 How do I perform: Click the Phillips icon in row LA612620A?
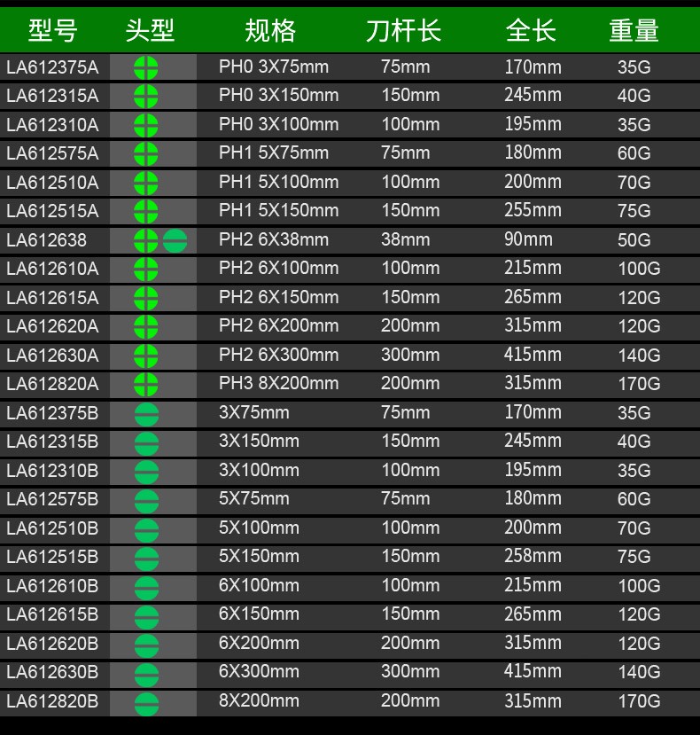click(x=145, y=327)
